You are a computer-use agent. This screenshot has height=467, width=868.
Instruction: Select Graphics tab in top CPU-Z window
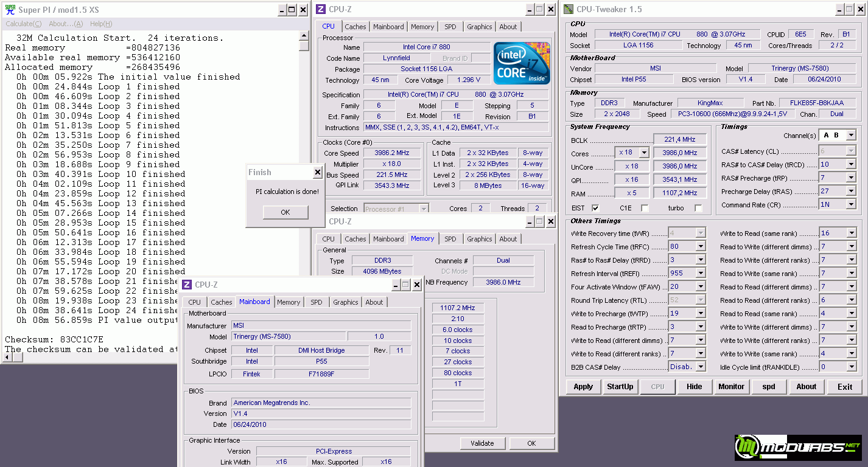(x=480, y=27)
